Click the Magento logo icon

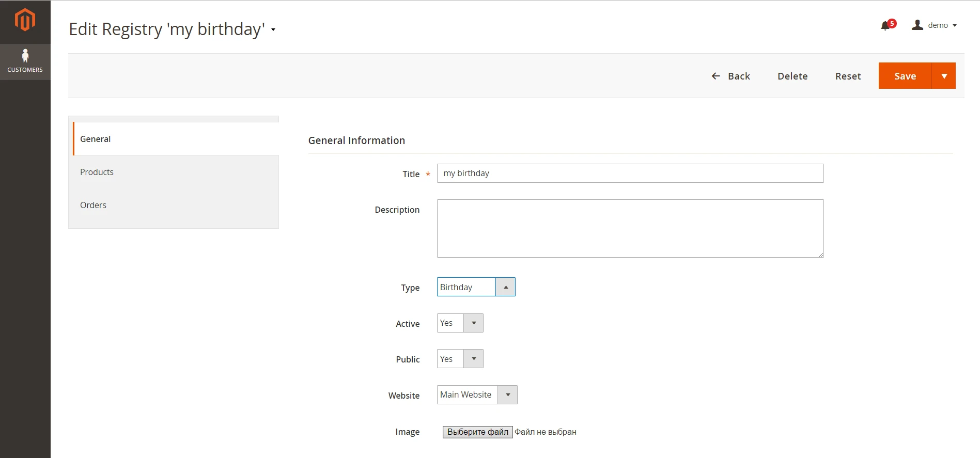click(x=25, y=21)
